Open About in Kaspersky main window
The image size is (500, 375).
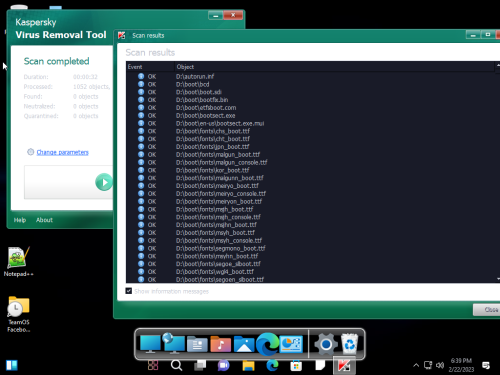coord(44,220)
